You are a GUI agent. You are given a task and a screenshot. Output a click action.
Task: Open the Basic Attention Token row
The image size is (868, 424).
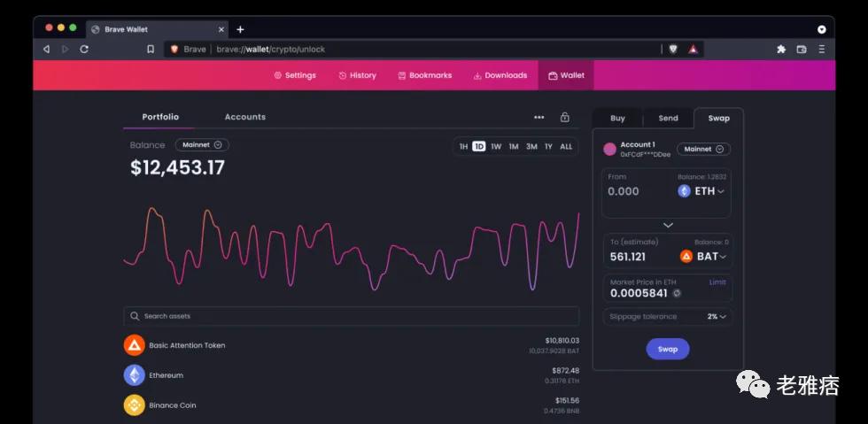(x=351, y=345)
